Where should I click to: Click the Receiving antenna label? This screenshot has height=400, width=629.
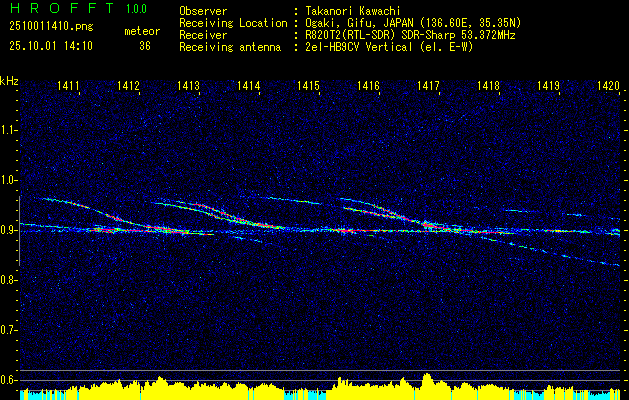(230, 47)
